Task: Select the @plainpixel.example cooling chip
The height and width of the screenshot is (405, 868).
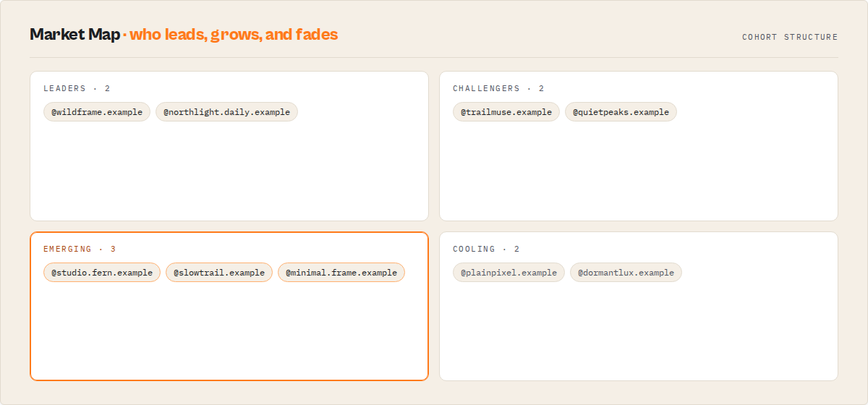Action: click(509, 273)
